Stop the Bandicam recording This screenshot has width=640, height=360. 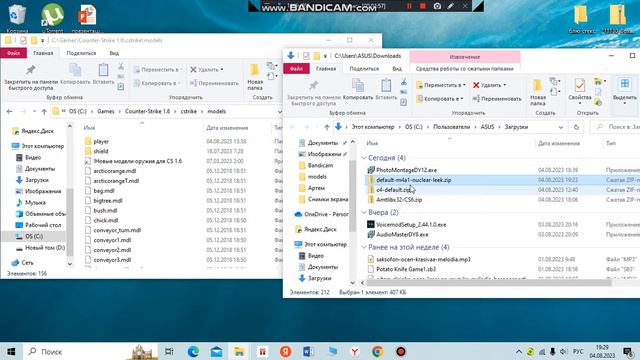click(423, 6)
